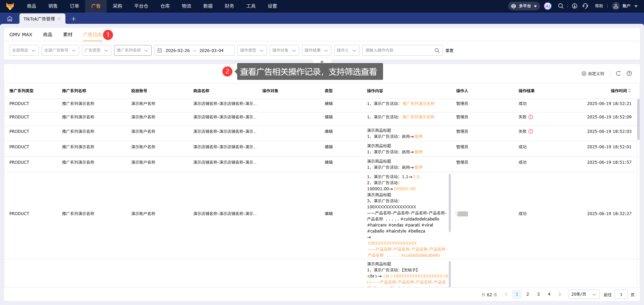
Task: Open the AI assistant icon
Action: [x=547, y=6]
